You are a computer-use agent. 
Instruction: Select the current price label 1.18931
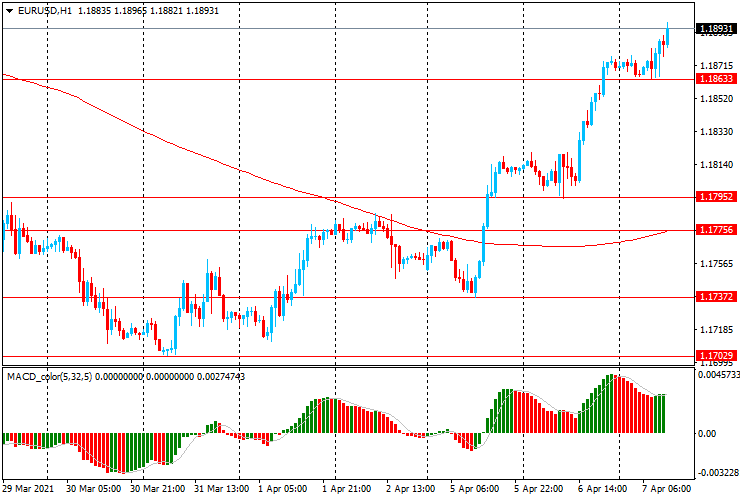[x=716, y=29]
